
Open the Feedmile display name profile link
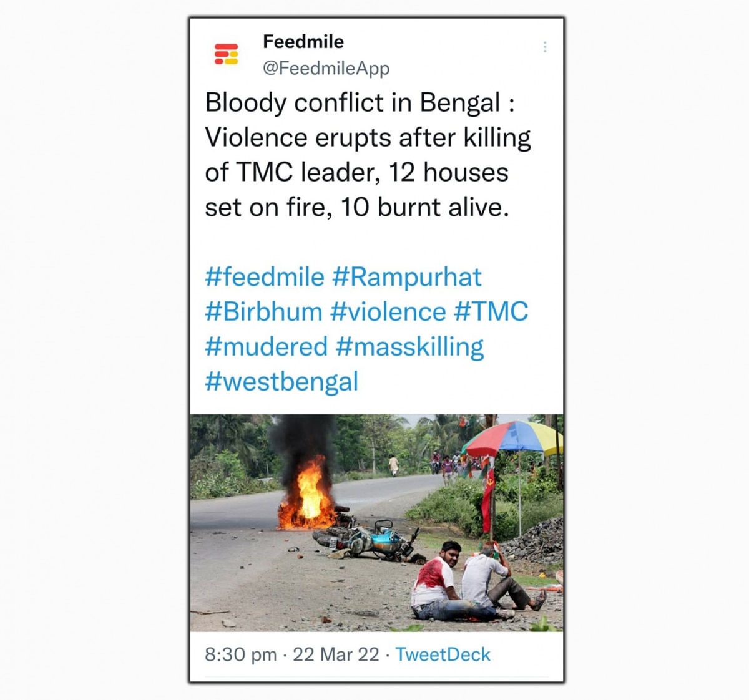point(303,42)
